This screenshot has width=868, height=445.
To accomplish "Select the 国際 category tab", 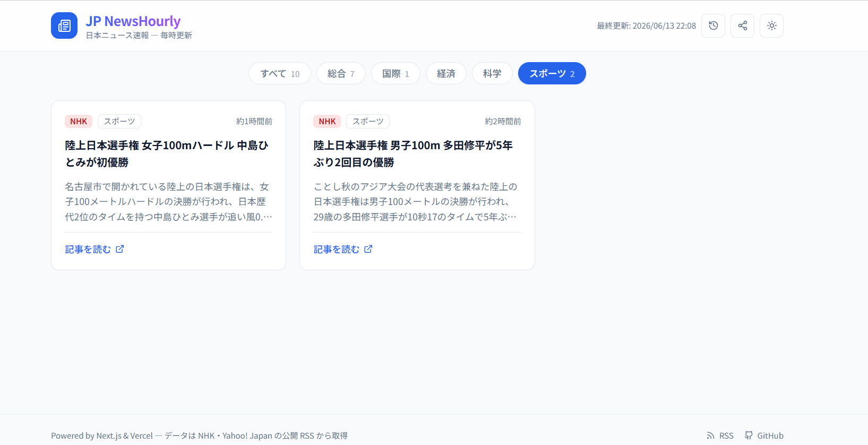I will tap(396, 73).
